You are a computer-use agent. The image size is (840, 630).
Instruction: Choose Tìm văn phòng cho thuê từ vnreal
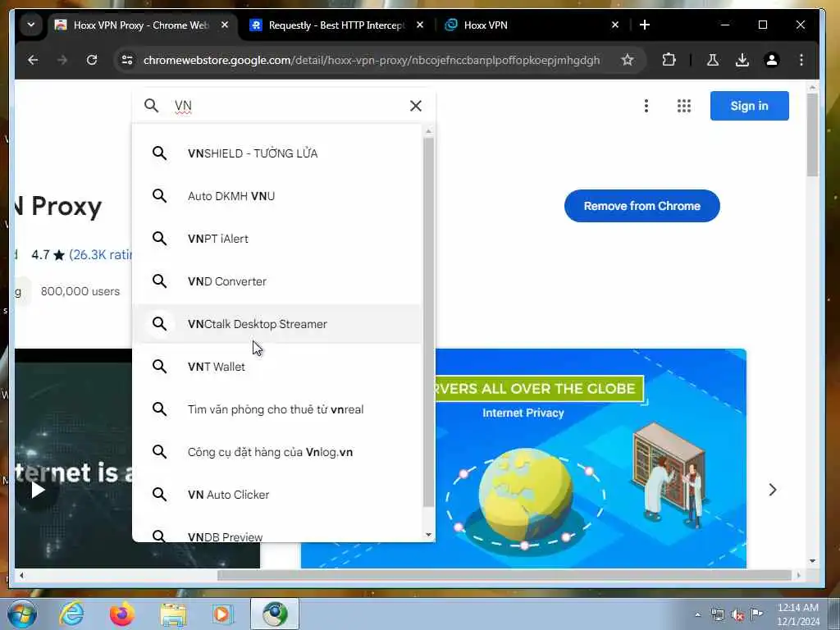tap(277, 409)
